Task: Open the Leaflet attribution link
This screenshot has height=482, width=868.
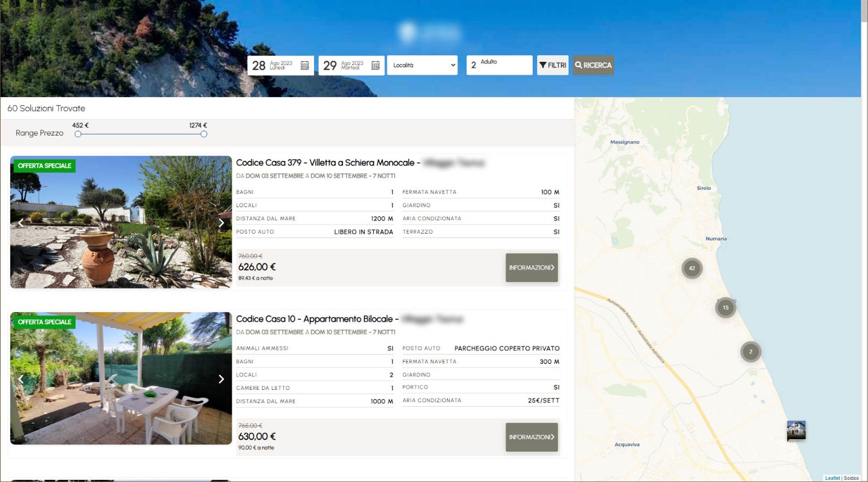Action: [x=832, y=478]
